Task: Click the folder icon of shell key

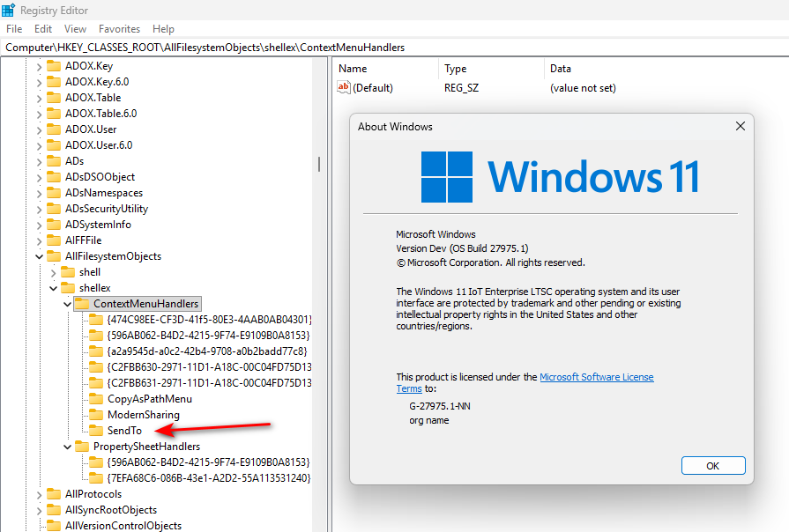Action: pos(68,272)
